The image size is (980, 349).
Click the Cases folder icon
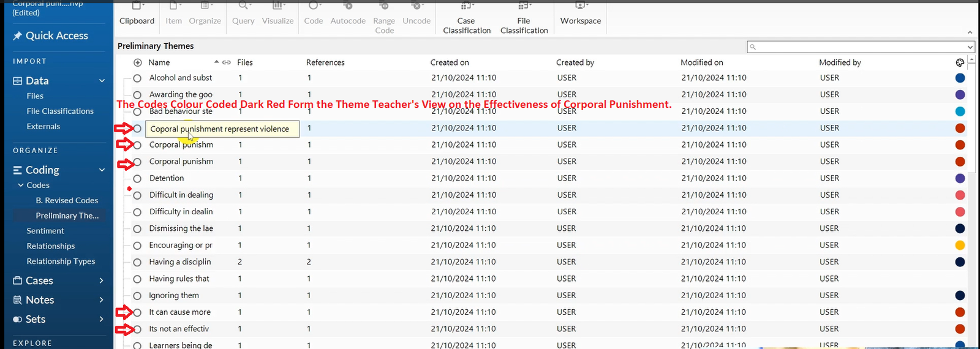[x=17, y=280]
